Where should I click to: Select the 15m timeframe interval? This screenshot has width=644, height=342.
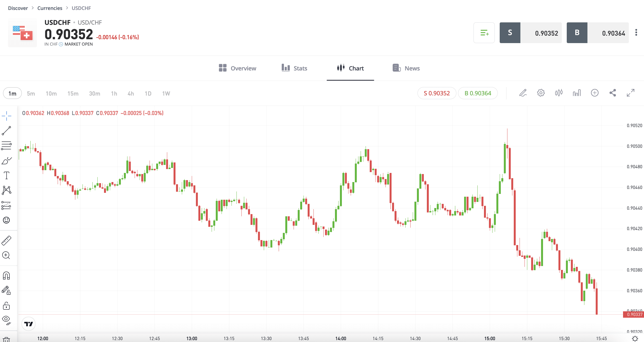point(73,94)
